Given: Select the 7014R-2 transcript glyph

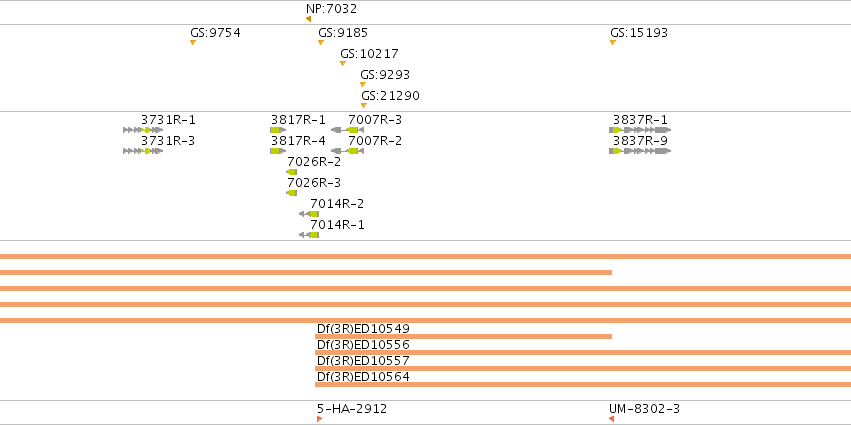Looking at the screenshot, I should [x=309, y=214].
